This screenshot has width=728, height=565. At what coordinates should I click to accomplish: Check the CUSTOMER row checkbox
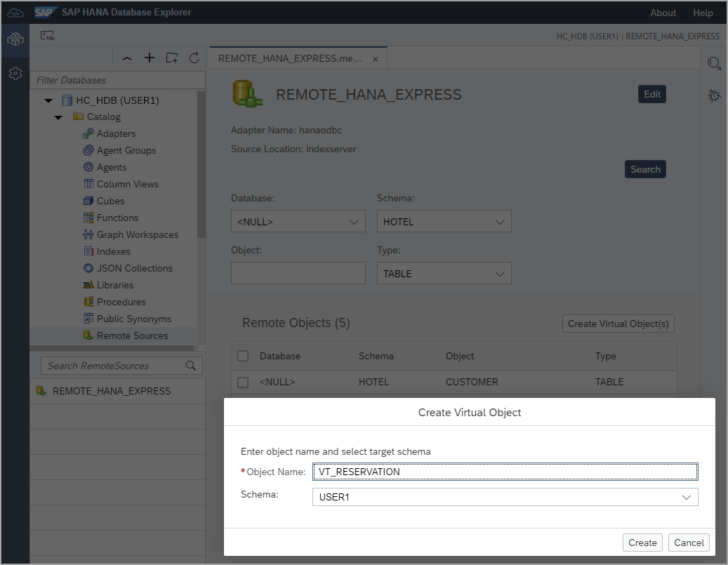click(243, 382)
